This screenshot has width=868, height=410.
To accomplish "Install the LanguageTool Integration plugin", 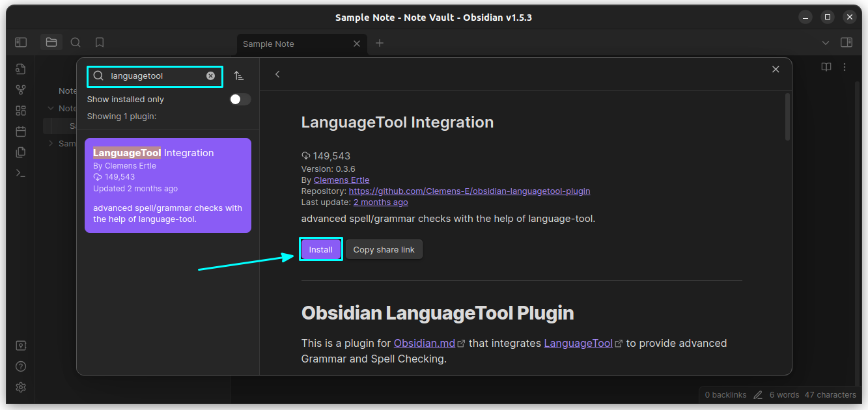I will coord(320,249).
